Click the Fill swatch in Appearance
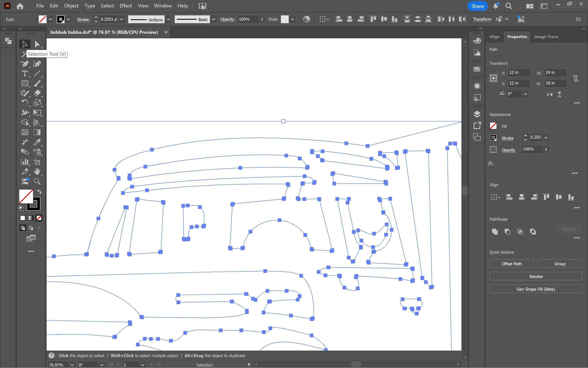The image size is (588, 368). (493, 126)
